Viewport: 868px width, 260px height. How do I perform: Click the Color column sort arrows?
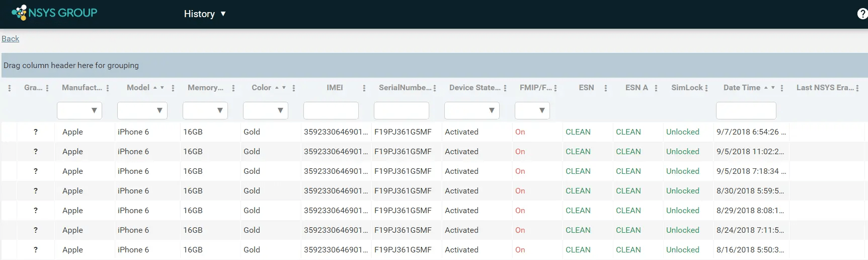280,88
